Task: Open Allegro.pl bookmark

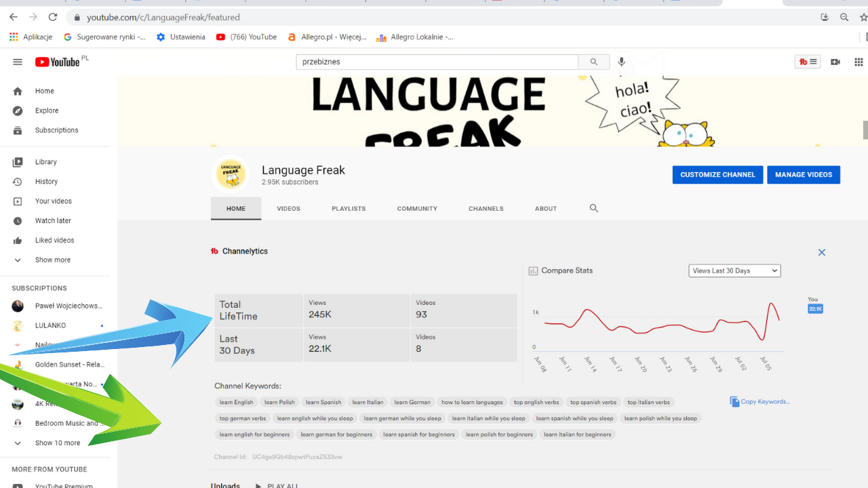Action: (327, 37)
